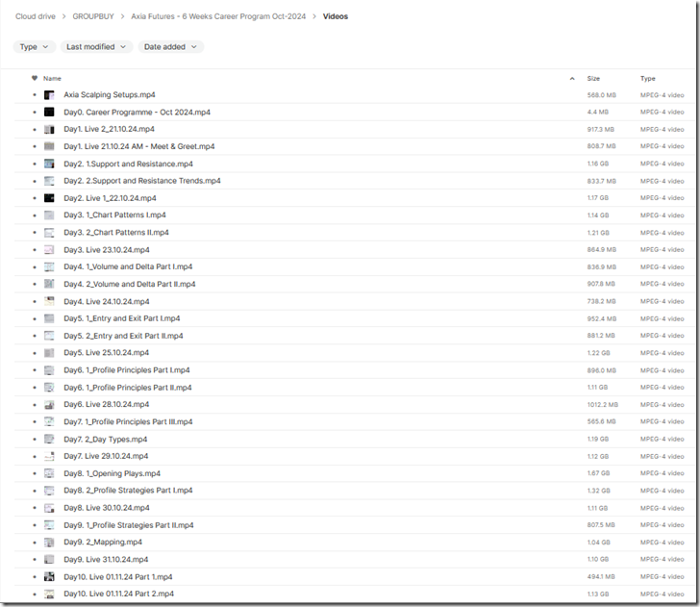Click Day1. Meet & Greet video thumbnail icon
700x607 pixels.
(x=49, y=146)
